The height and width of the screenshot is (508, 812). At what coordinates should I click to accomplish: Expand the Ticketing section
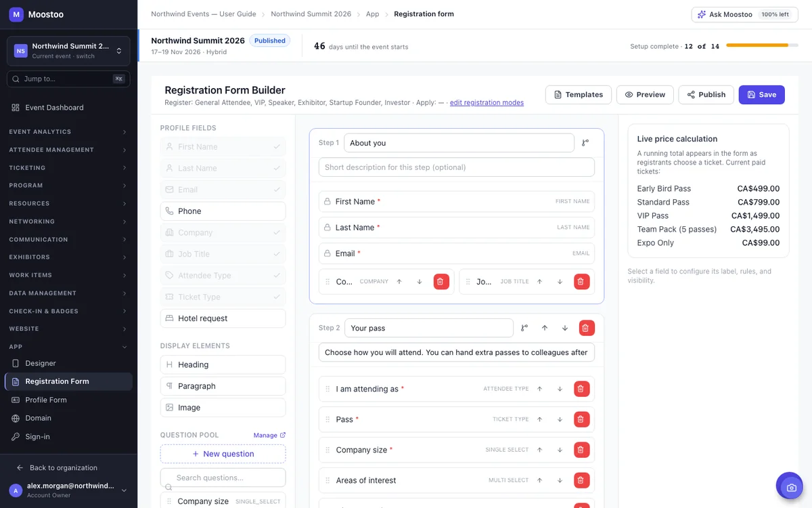(68, 168)
